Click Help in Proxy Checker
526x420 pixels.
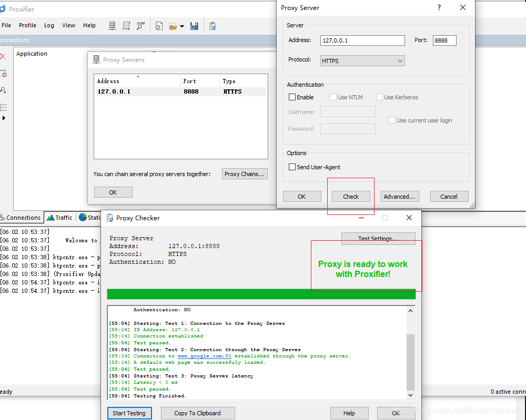tap(349, 413)
